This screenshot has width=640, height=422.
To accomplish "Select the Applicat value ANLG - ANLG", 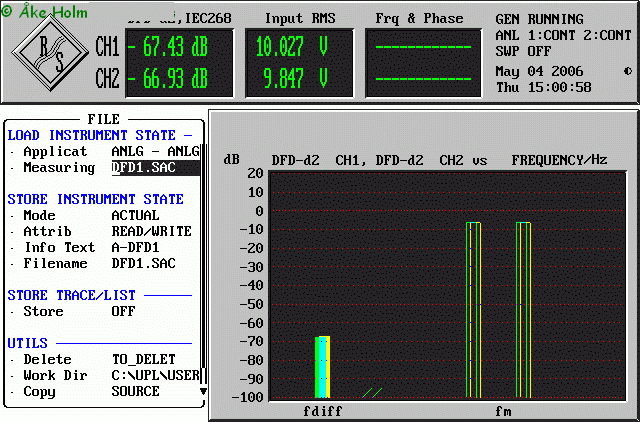I will 156,151.
